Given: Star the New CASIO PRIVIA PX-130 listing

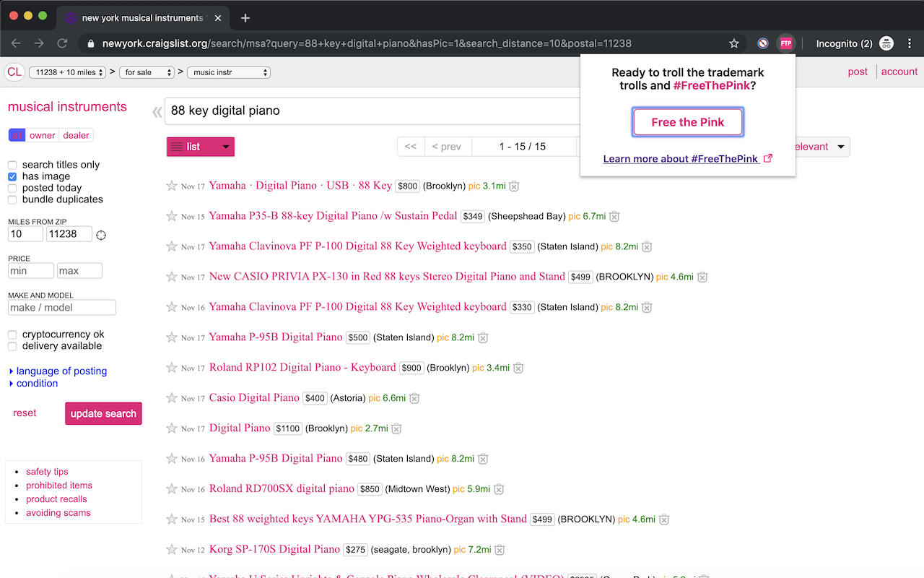Looking at the screenshot, I should click(172, 277).
